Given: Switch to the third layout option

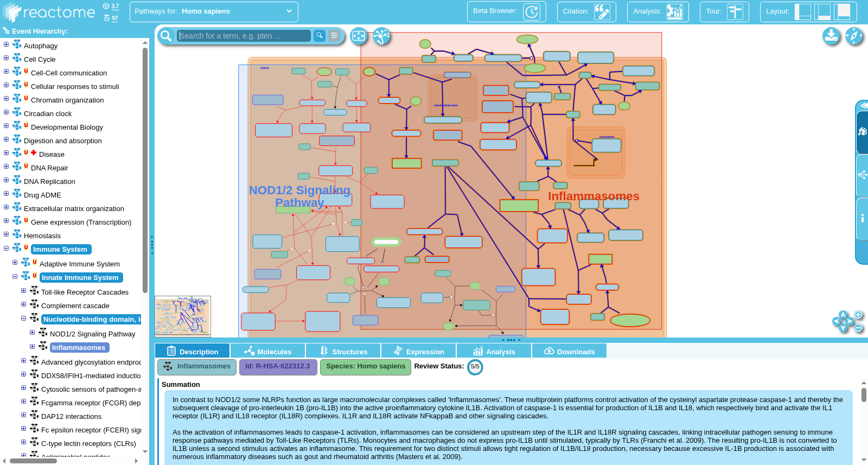Looking at the screenshot, I should [x=842, y=11].
